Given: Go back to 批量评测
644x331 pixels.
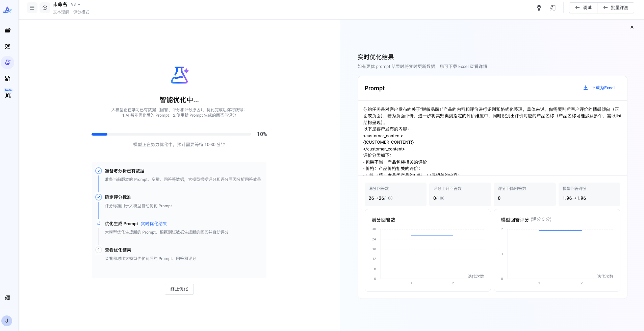Looking at the screenshot, I should [616, 8].
